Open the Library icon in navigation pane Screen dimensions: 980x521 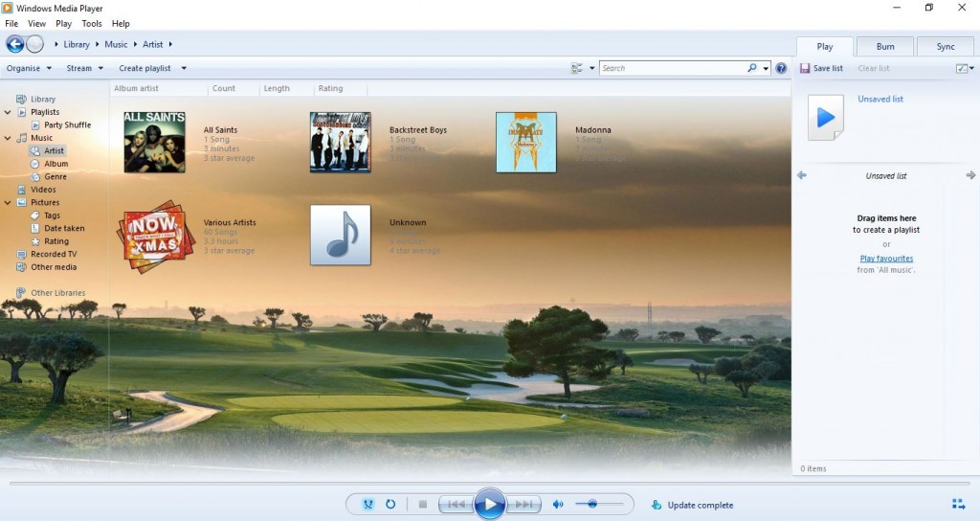point(21,99)
